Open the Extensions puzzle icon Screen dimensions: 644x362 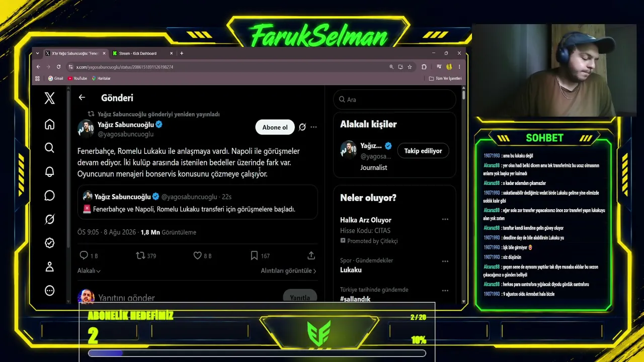pyautogui.click(x=424, y=67)
